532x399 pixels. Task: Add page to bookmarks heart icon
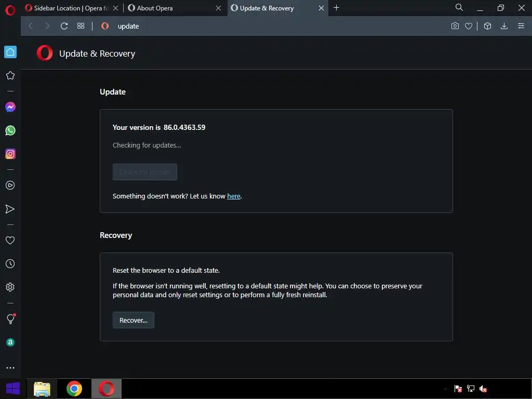coord(469,26)
